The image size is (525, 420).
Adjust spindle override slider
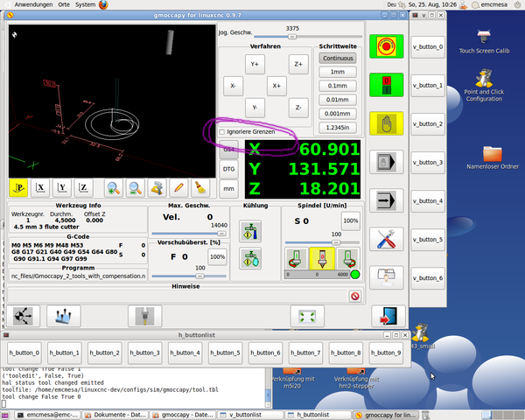point(336,242)
